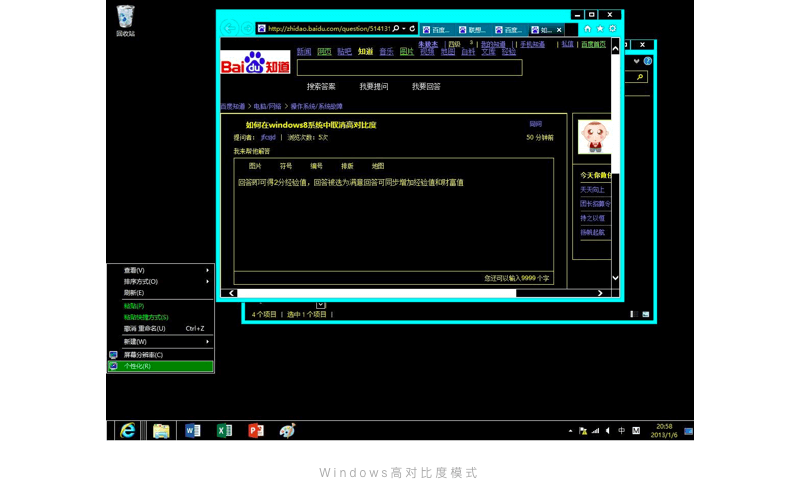The image size is (800, 481).
Task: Open taskbar clock showing 20:58
Action: 664,431
